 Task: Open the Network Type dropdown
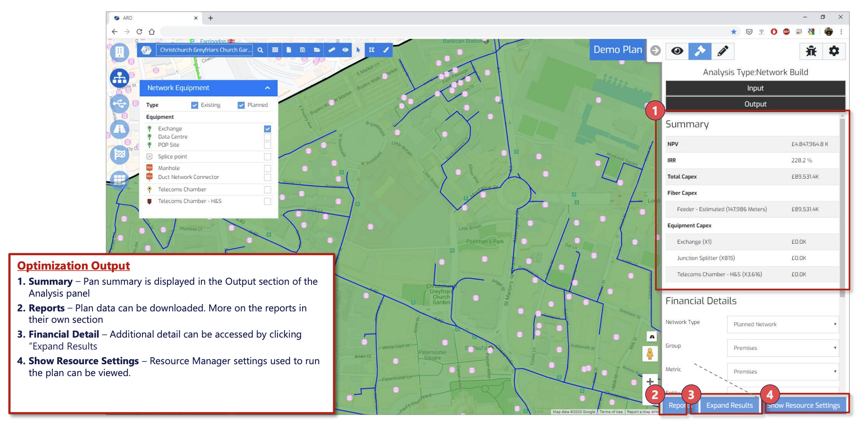click(783, 324)
